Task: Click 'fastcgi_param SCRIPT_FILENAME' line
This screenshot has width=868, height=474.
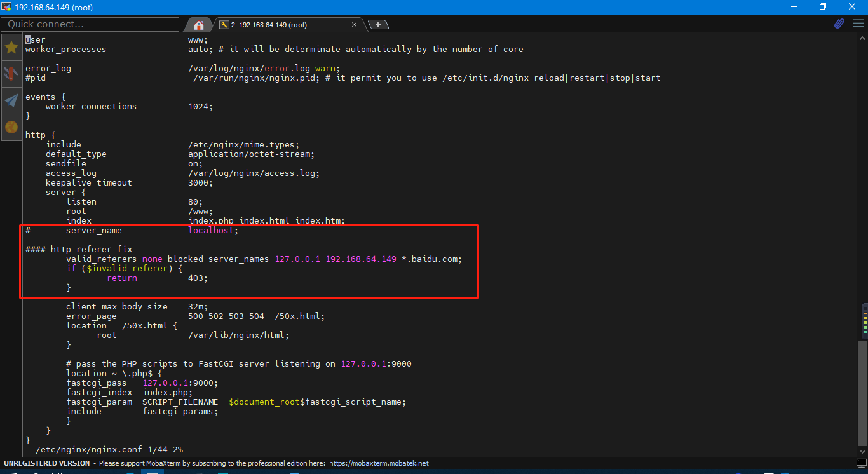Action: pos(236,402)
